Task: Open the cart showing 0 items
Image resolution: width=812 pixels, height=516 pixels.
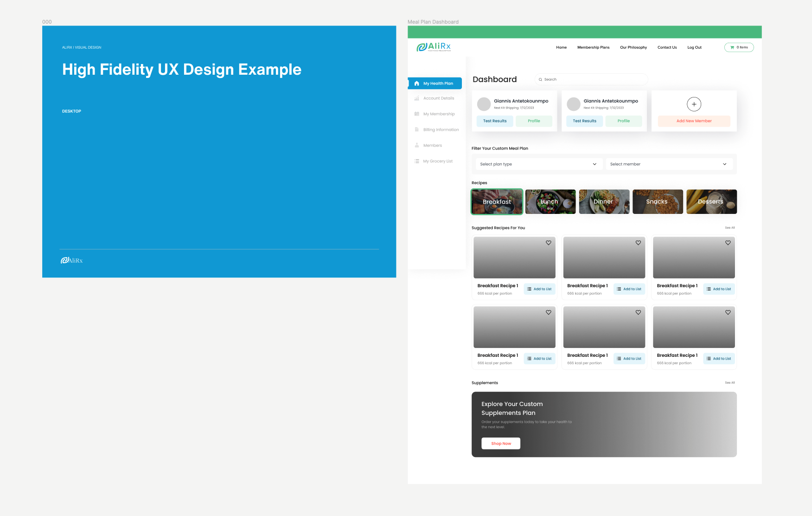Action: 739,47
